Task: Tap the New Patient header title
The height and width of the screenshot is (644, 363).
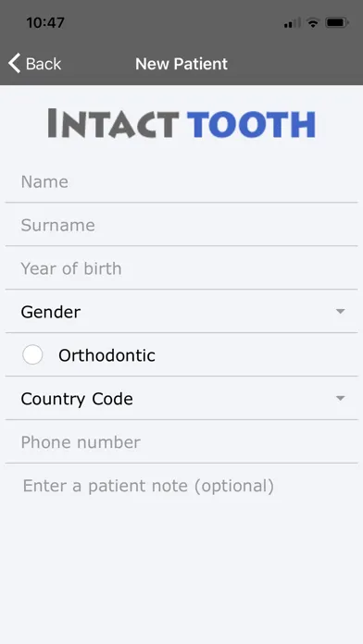Action: pyautogui.click(x=181, y=64)
